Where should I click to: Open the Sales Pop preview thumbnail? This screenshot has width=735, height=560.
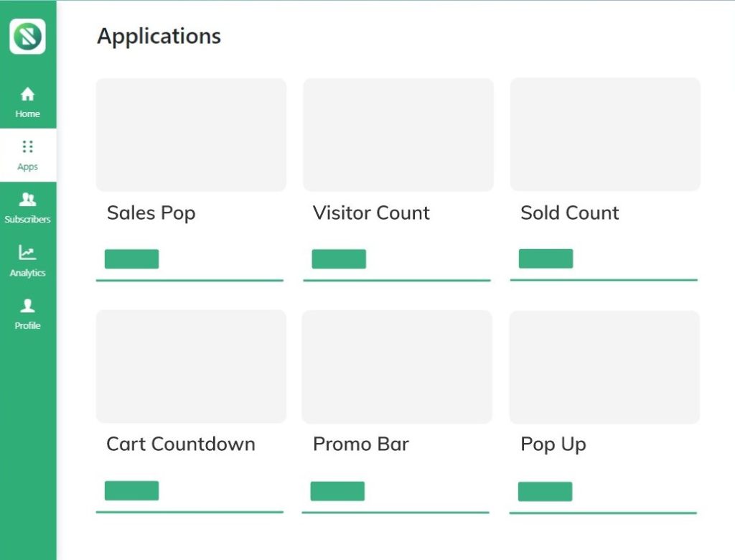(191, 135)
